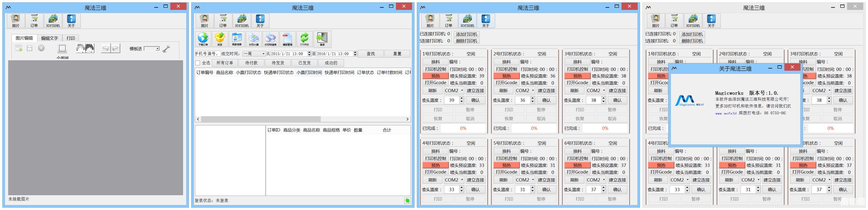Click the undo arrow in image editor
The height and width of the screenshot is (210, 868).
[x=106, y=49]
